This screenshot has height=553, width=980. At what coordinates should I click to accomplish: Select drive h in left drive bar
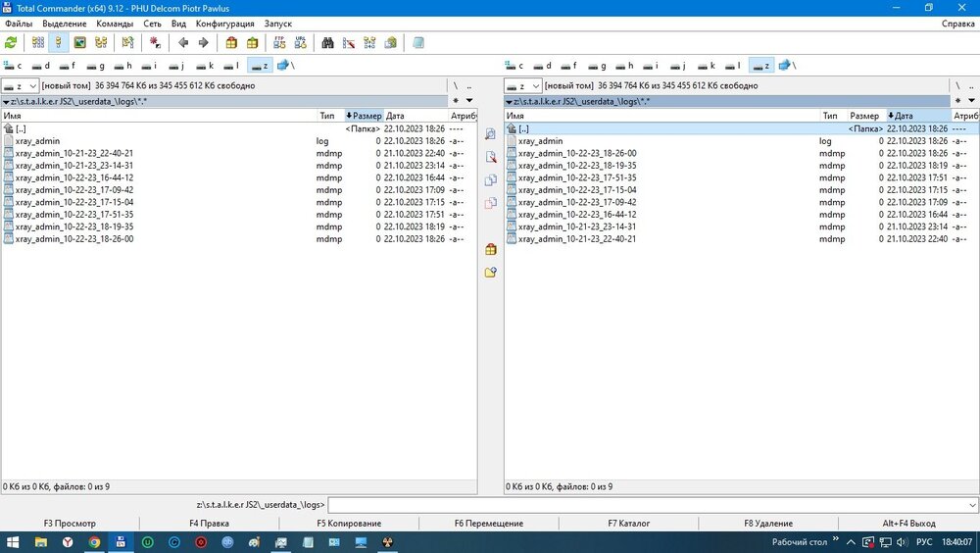122,66
